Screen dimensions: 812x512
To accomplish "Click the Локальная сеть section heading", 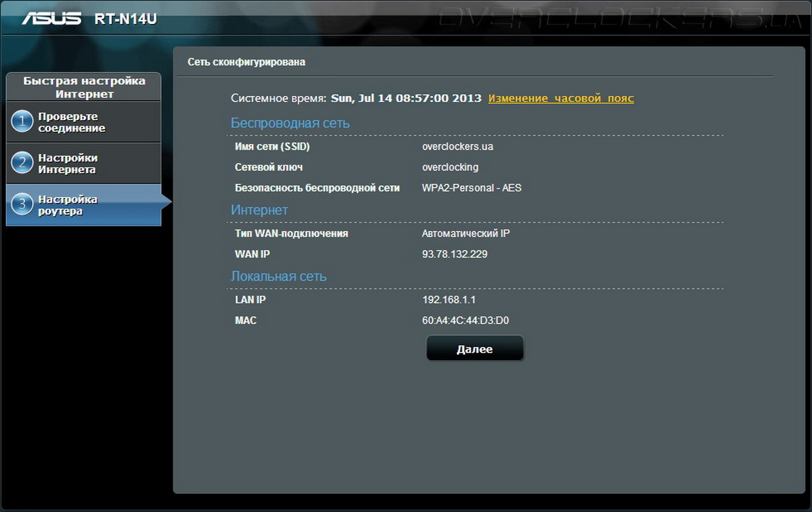I will (x=278, y=277).
